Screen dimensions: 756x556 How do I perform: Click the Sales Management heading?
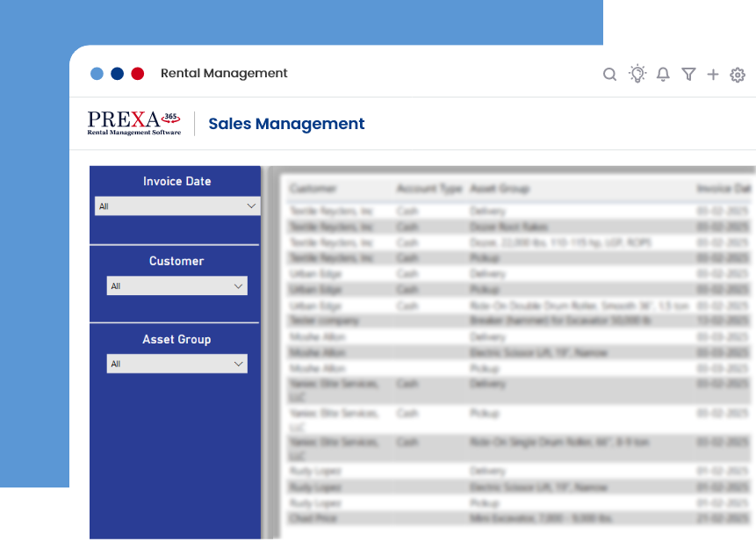click(286, 124)
